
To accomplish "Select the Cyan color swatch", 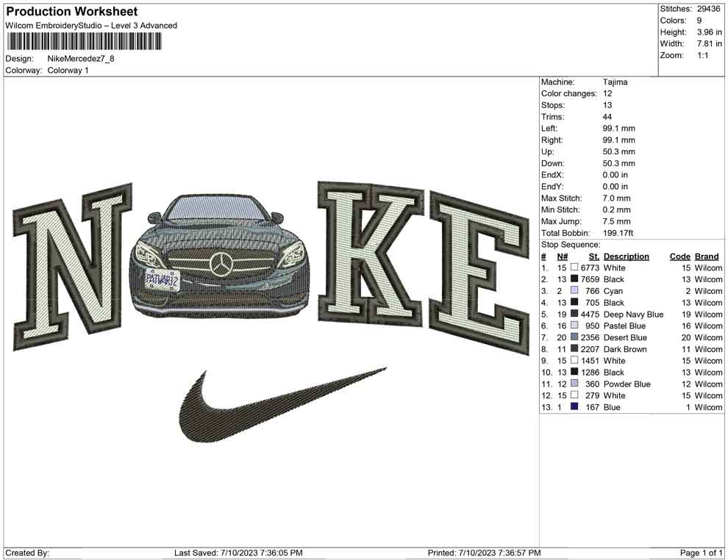I will point(574,290).
